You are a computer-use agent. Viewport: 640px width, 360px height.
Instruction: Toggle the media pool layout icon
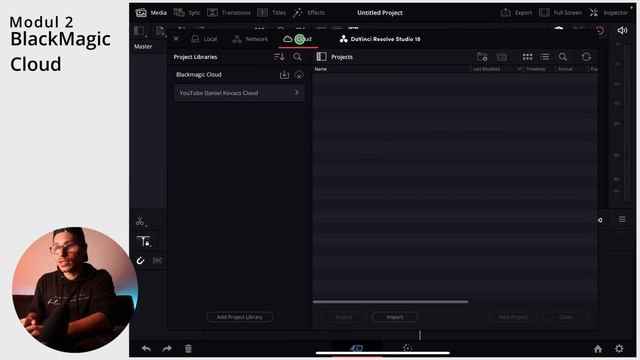coord(139,31)
